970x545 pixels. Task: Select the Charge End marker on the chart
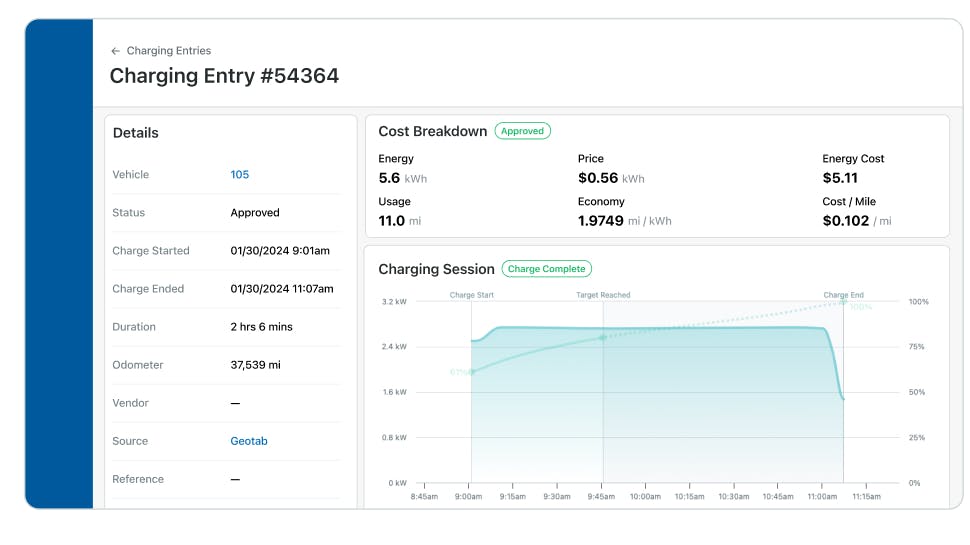[843, 296]
